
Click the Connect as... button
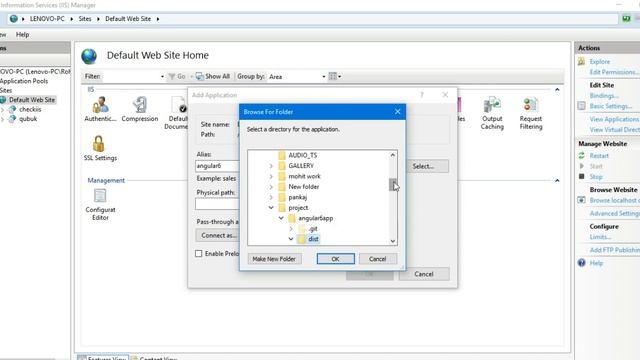[218, 236]
